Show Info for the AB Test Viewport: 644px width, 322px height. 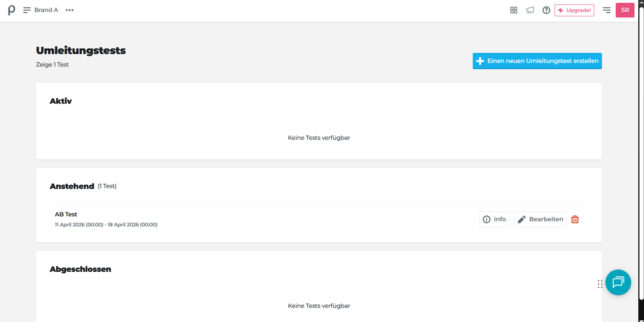coord(494,219)
